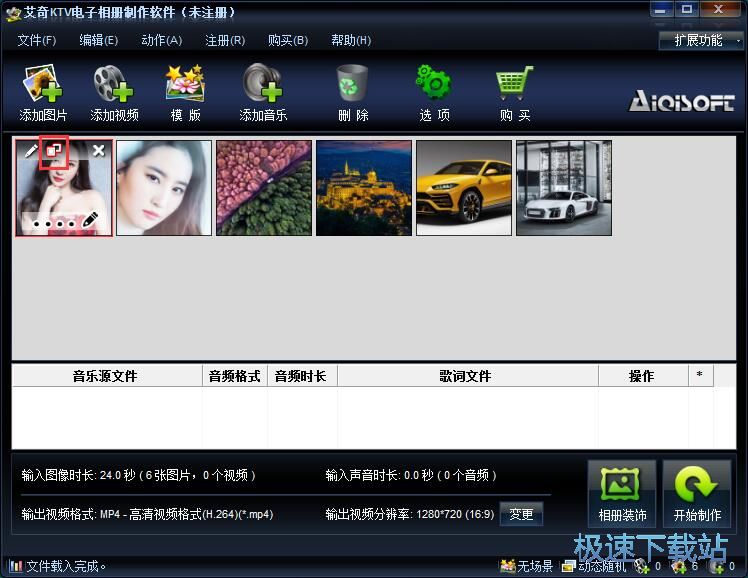Click the 开始制作 start button
This screenshot has width=748, height=578.
(697, 493)
